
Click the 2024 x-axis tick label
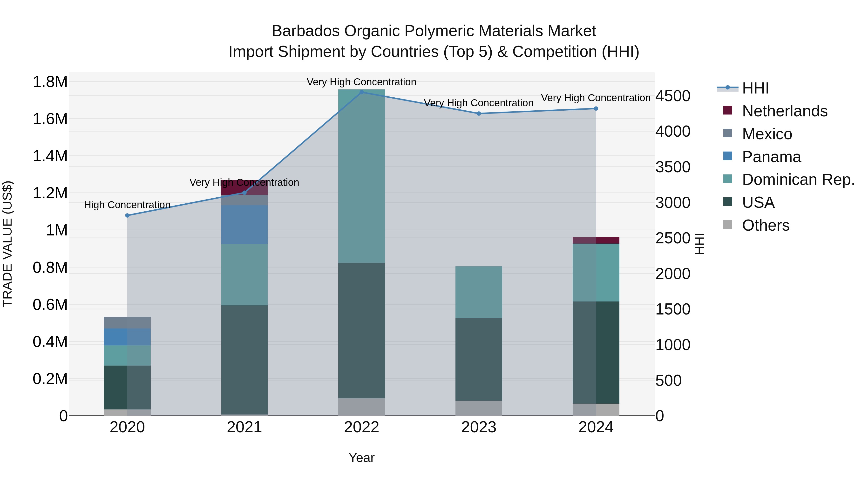pos(596,427)
